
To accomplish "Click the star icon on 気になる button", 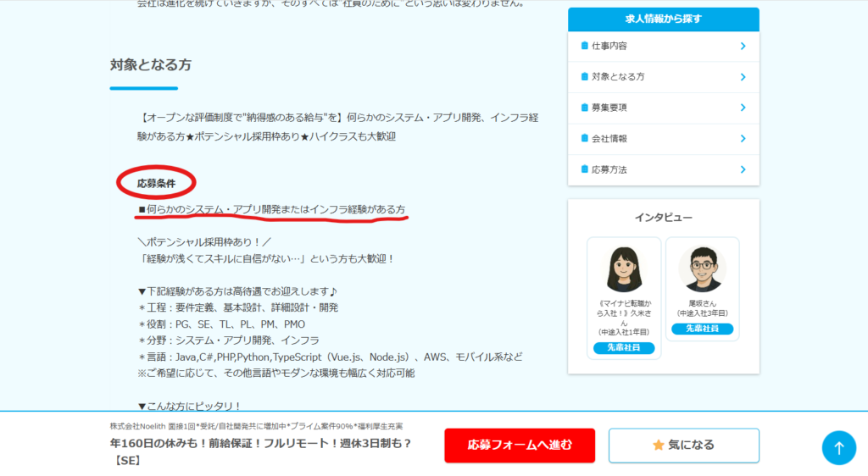I will [x=658, y=445].
